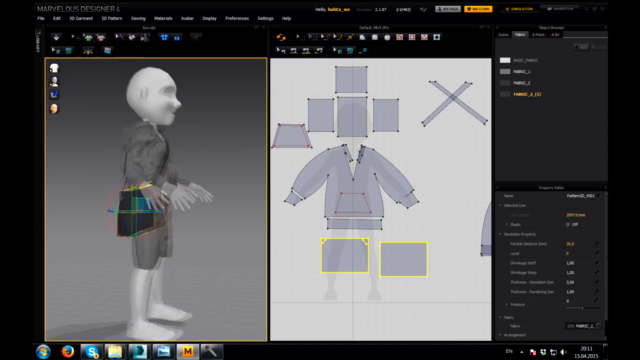The width and height of the screenshot is (640, 360).
Task: Select the Polygon pattern tool in 2D toolbar
Action: 362,37
